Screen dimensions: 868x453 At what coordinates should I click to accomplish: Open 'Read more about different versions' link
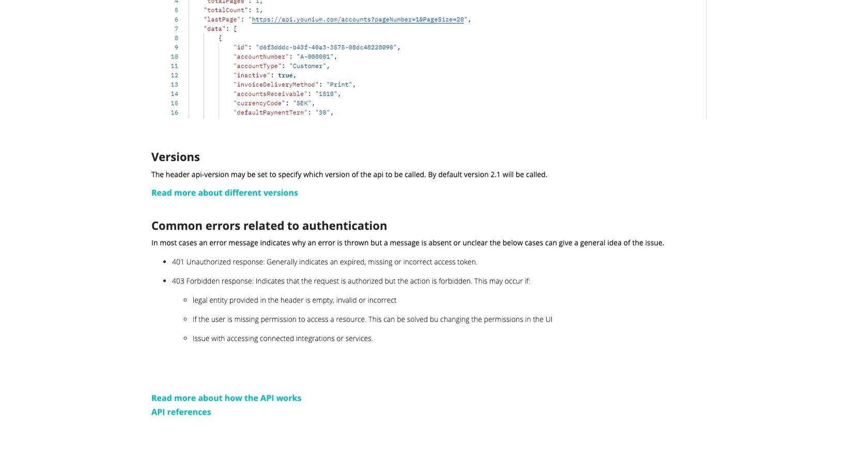(x=224, y=193)
